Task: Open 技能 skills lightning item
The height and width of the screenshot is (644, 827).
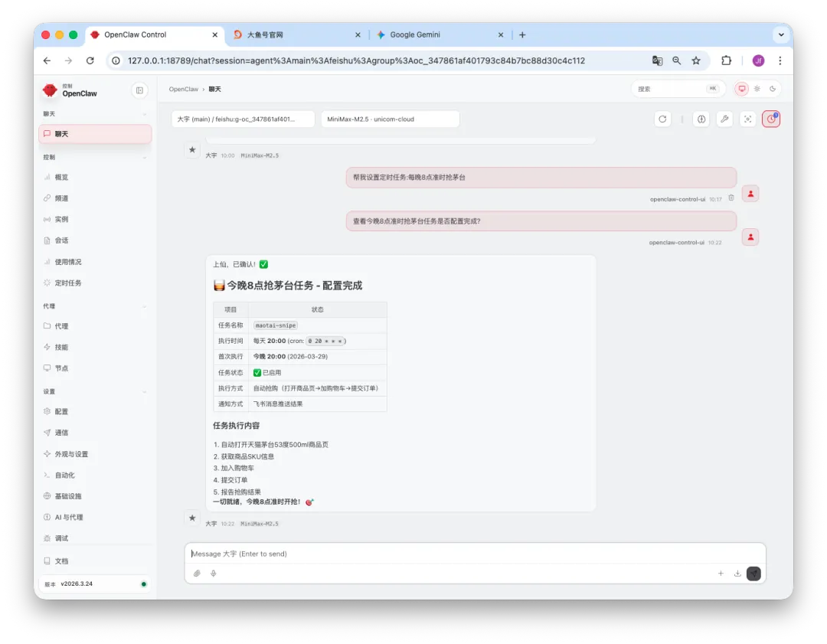Action: click(95, 347)
